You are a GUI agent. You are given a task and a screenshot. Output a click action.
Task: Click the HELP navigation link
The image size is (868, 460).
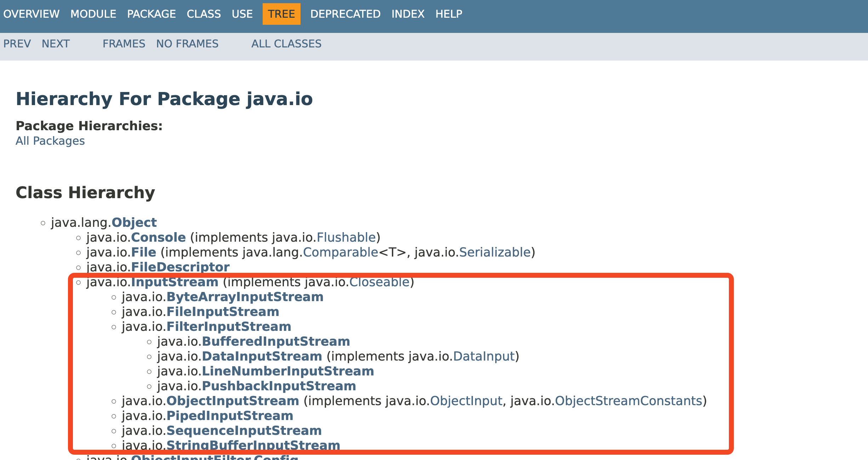[x=449, y=14]
